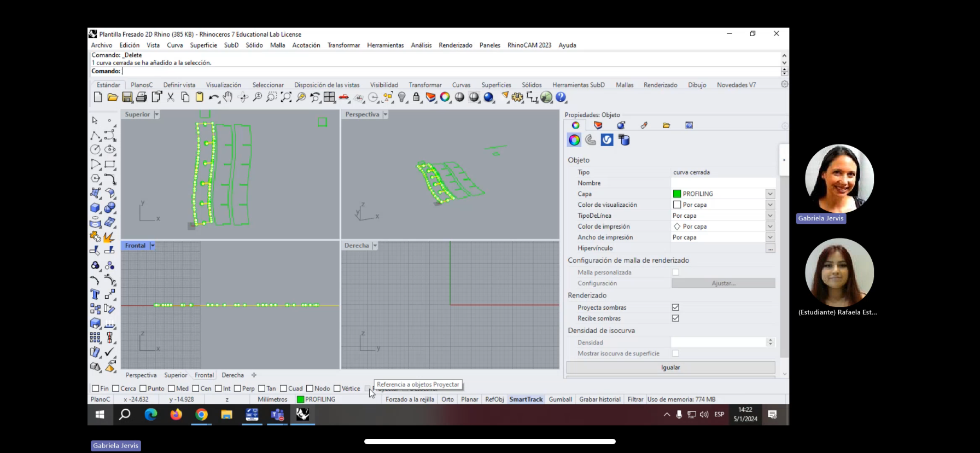Open the Curva menu
The height and width of the screenshot is (453, 980).
pos(174,45)
